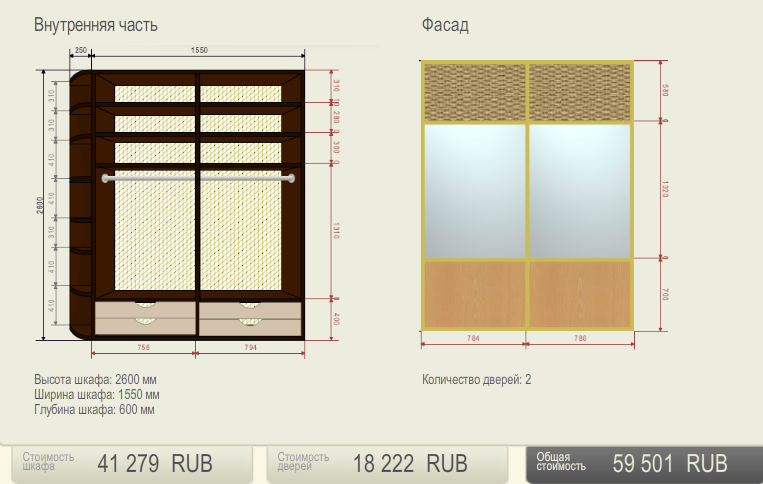Click "Глубина шкафа: 600 мм" text

(94, 410)
